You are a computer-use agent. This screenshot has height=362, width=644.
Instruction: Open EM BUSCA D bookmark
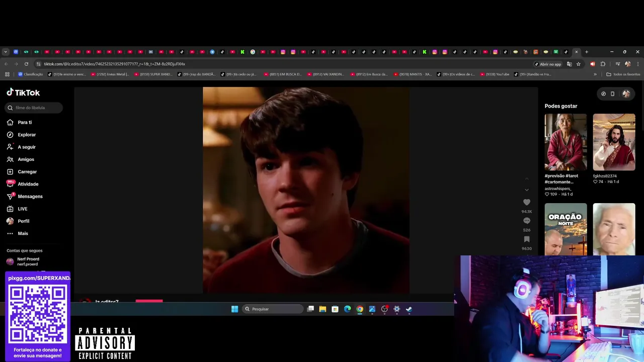pos(283,74)
